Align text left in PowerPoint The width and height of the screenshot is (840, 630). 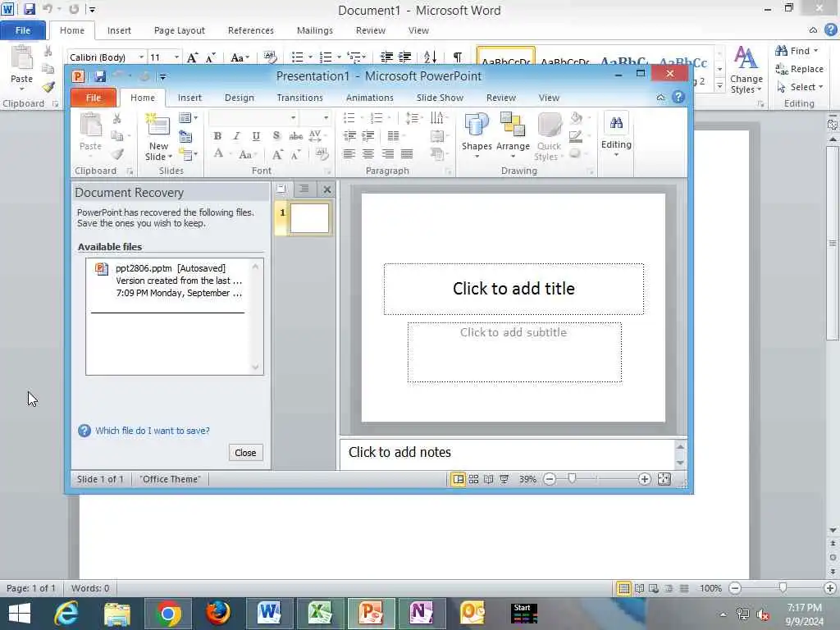pos(349,154)
